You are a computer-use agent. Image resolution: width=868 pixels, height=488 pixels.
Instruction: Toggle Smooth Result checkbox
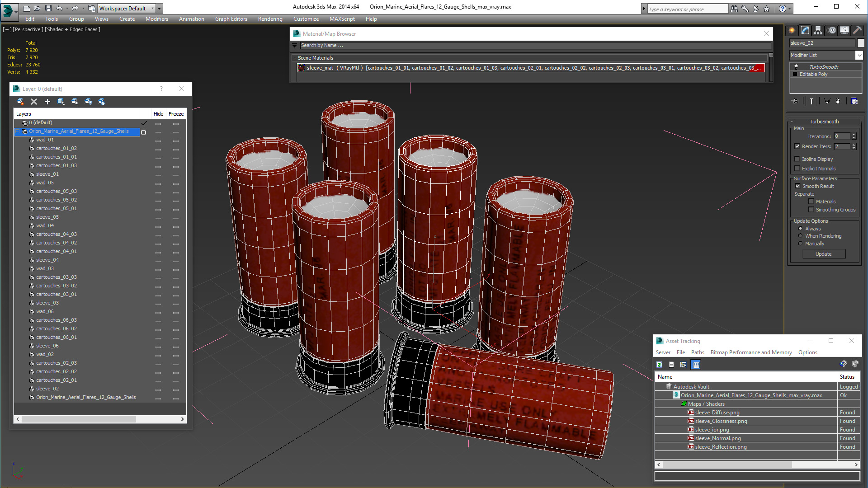[x=798, y=186]
